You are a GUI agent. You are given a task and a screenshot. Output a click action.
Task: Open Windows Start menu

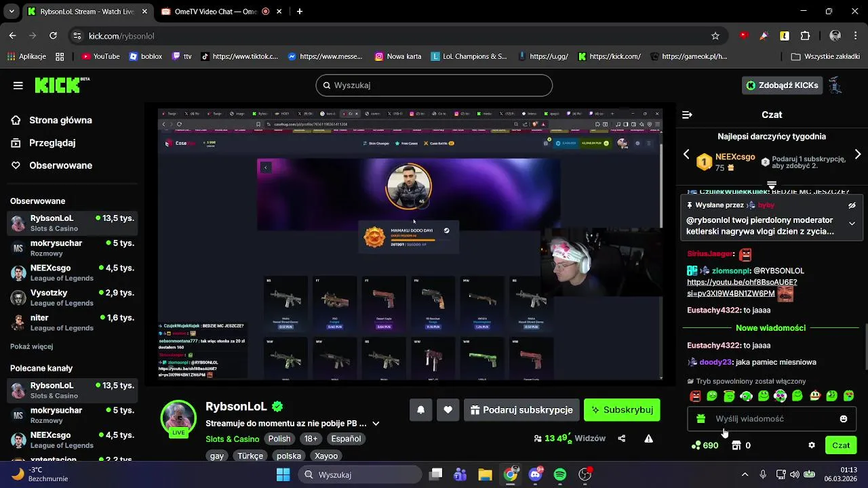pos(283,474)
